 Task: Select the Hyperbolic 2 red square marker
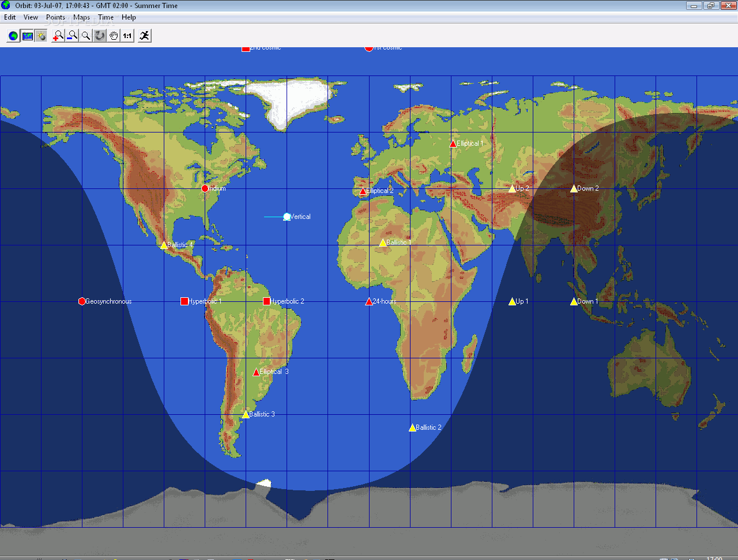266,301
